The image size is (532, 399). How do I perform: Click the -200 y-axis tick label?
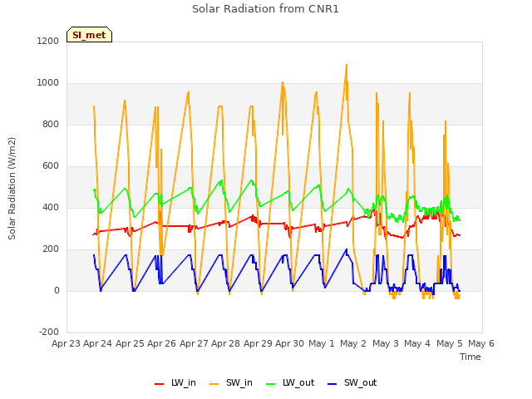[49, 332]
